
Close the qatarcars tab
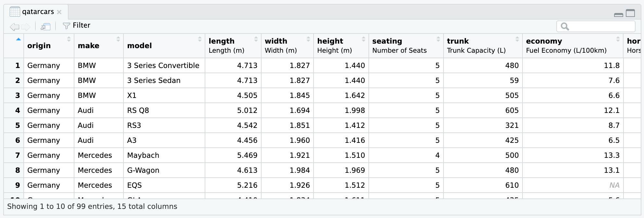(x=59, y=12)
